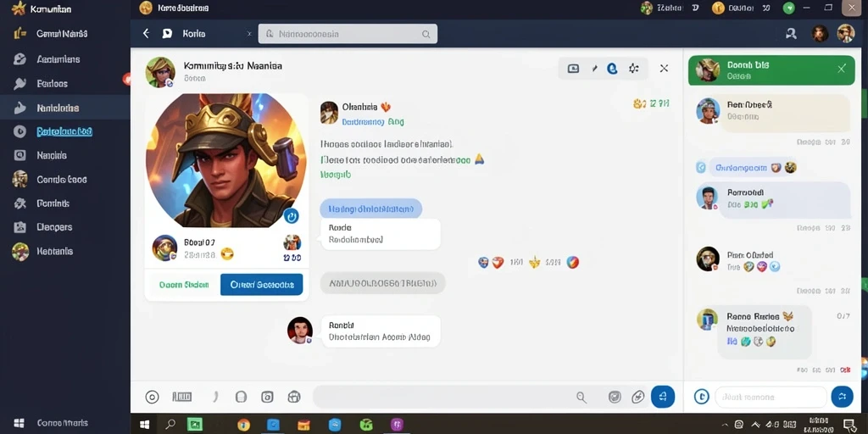Click the blue circular icon beside the side-panel input
Viewport: 868px width, 434px height.
(701, 397)
